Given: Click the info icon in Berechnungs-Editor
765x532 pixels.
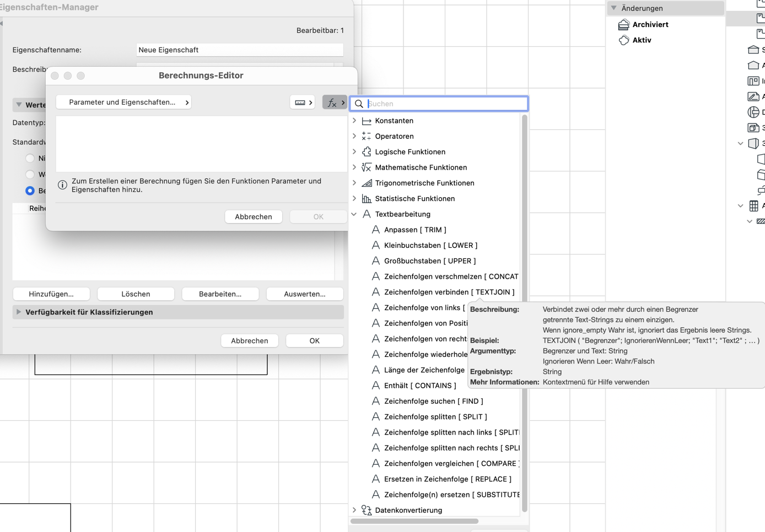Looking at the screenshot, I should (62, 185).
